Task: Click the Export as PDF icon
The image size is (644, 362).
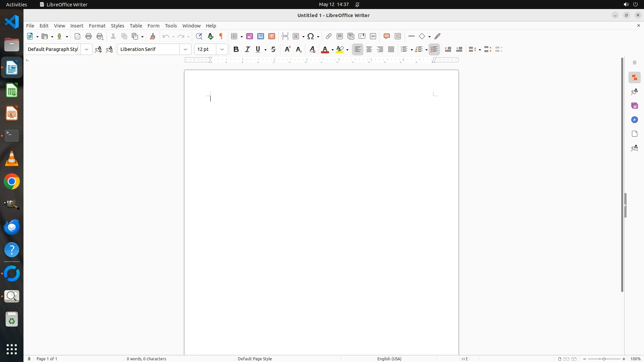Action: 77,36
